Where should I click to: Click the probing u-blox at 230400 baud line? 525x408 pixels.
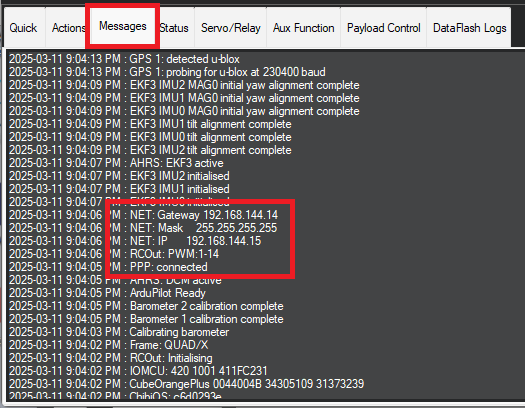(167, 72)
